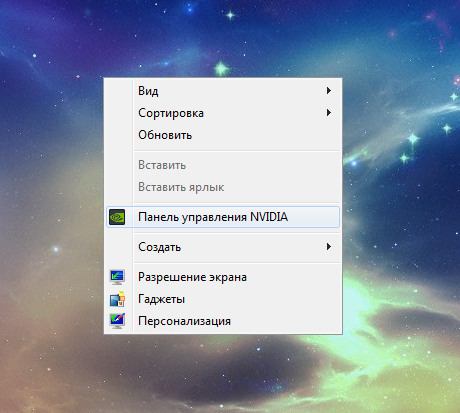Expand the Создать submenu arrow
Image resolution: width=460 pixels, height=413 pixels.
click(329, 247)
